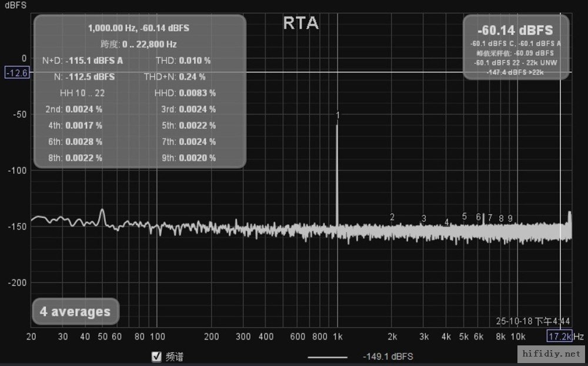This screenshot has width=588, height=366.
Task: Open the hifidiy.net watermark link
Action: [x=550, y=354]
